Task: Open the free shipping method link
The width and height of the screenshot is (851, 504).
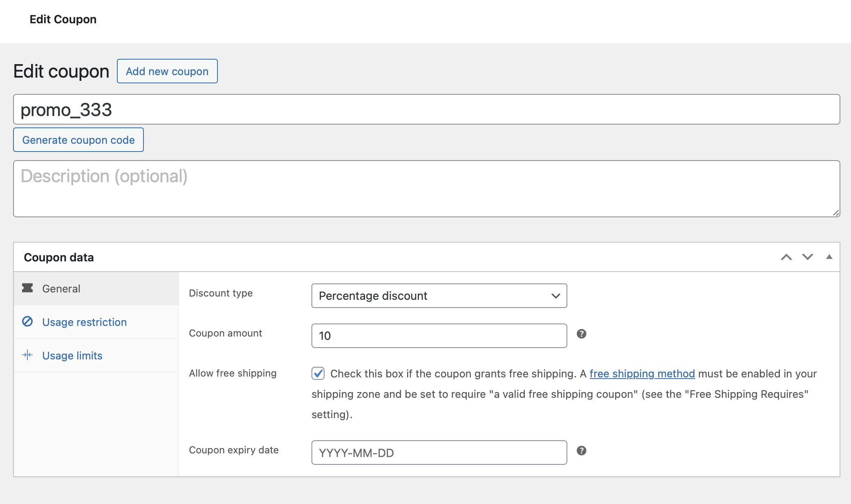Action: [642, 373]
